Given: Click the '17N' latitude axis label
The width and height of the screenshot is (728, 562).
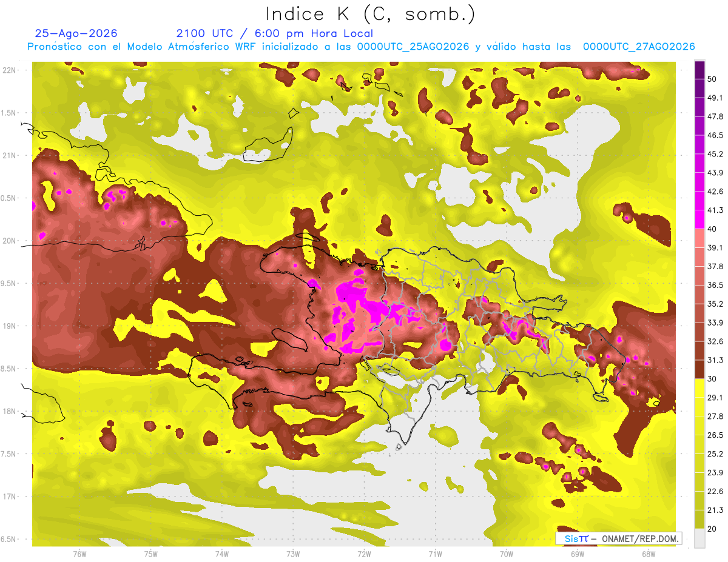Looking at the screenshot, I should point(9,497).
